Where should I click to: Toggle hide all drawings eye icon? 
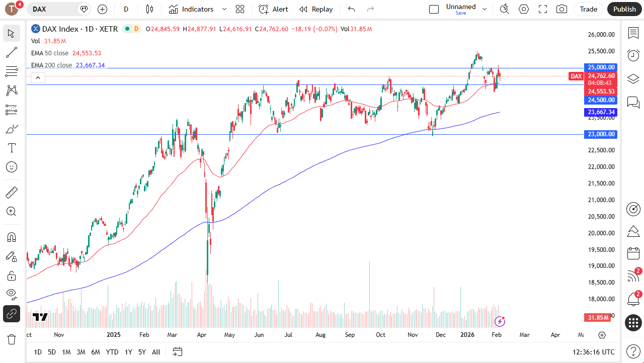[x=11, y=294]
